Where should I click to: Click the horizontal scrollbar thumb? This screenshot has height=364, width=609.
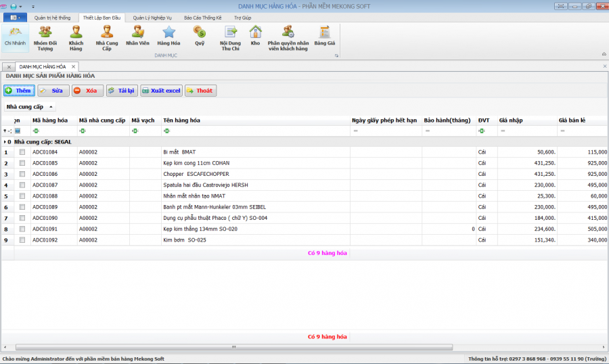[234, 347]
